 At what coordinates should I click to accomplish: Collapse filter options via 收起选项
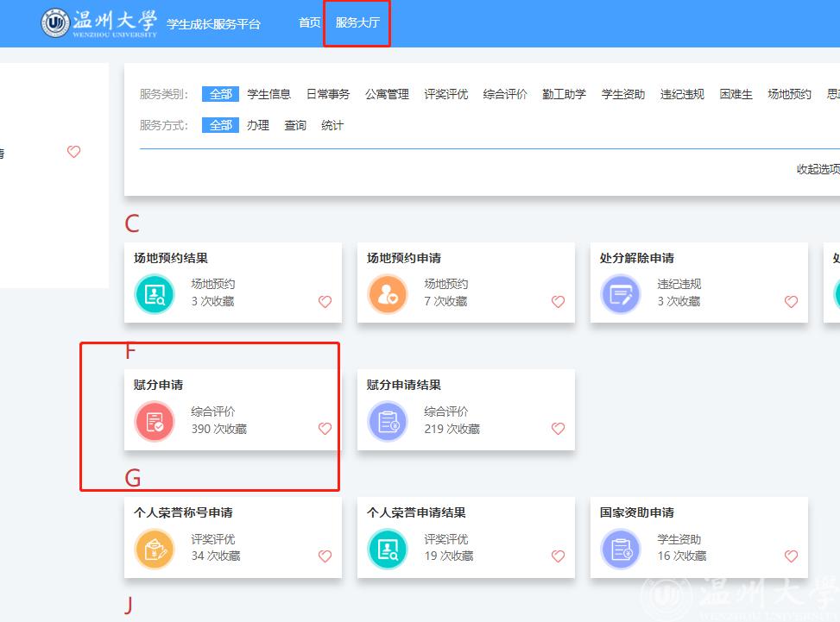(817, 169)
